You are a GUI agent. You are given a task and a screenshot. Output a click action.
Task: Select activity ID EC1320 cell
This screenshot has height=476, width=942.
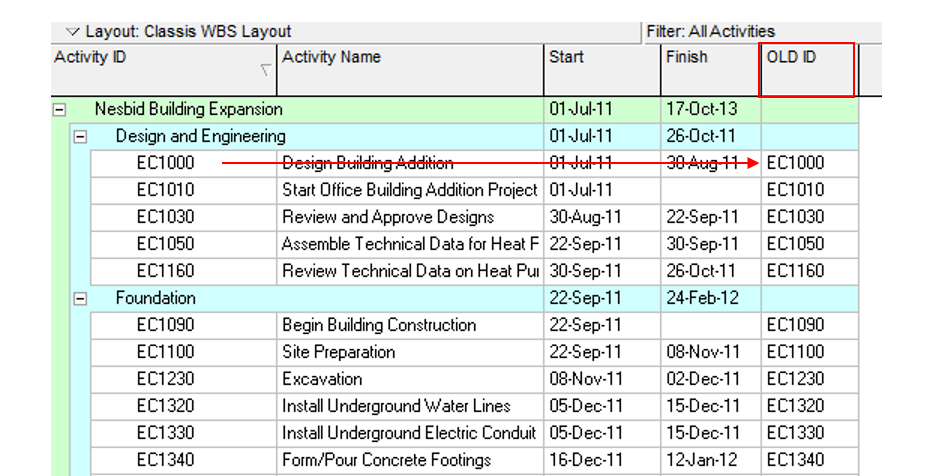tap(184, 406)
